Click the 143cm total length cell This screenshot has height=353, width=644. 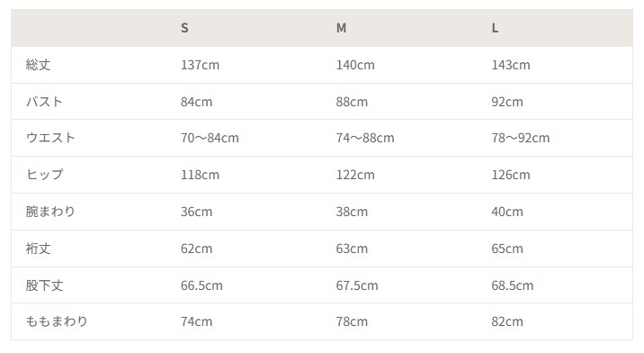click(x=511, y=65)
